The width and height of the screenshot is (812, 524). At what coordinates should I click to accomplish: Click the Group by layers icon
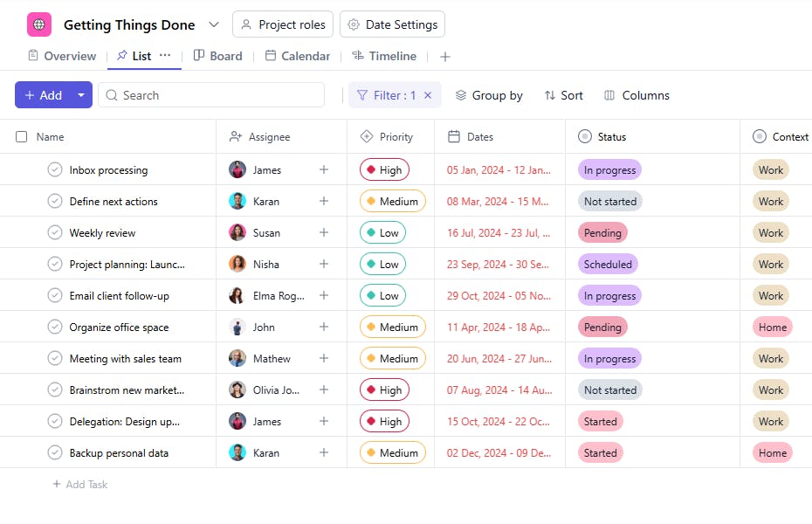coord(461,95)
